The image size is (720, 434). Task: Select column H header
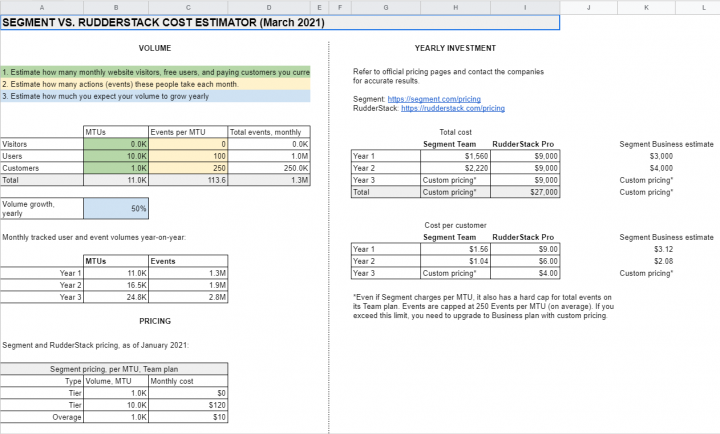pos(456,7)
